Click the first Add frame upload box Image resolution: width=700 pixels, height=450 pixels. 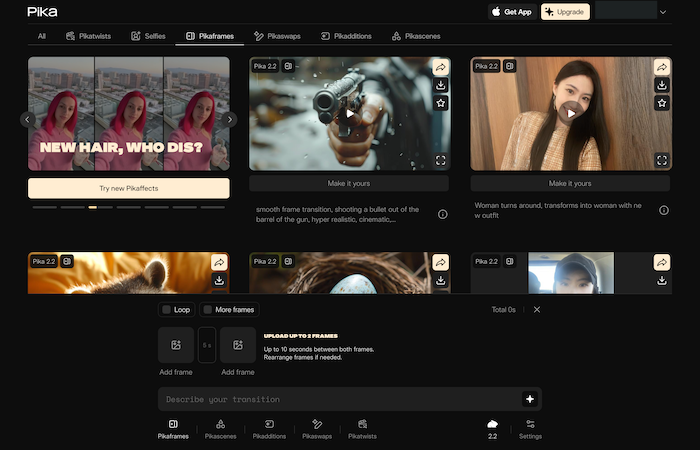176,345
